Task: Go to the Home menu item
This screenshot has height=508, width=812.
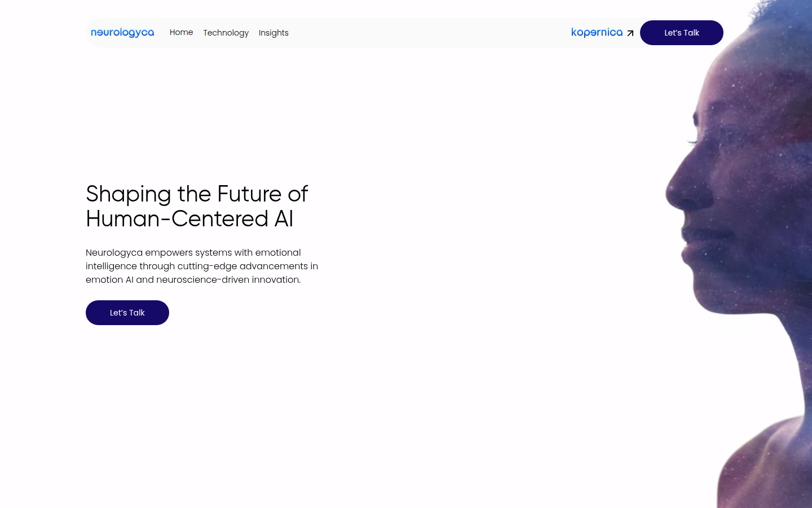Action: (x=181, y=33)
